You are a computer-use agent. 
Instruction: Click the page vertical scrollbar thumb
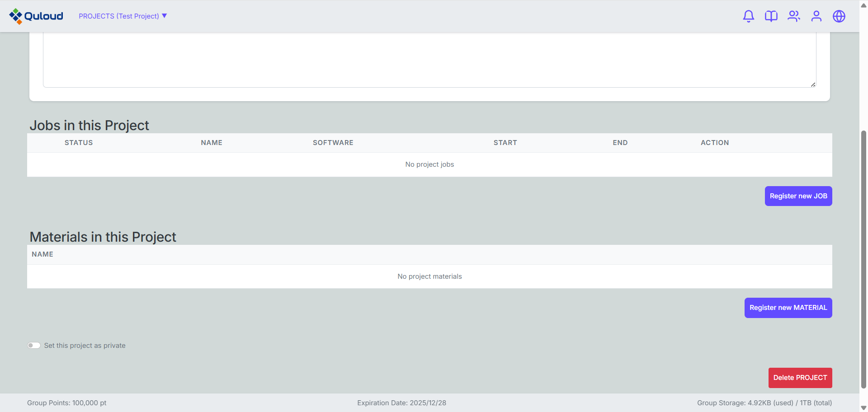point(863,257)
